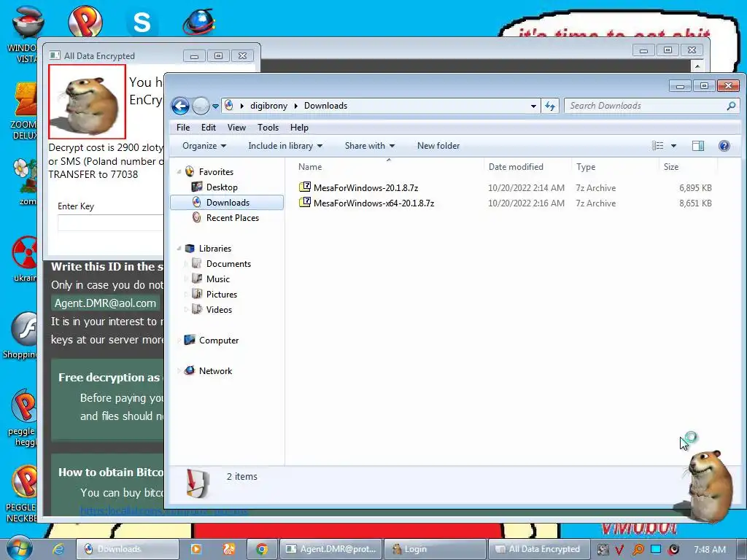This screenshot has height=560, width=747.
Task: Open the Documents library
Action: (x=228, y=264)
